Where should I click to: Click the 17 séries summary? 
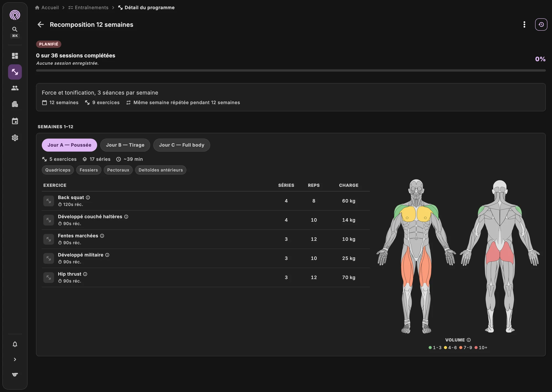[97, 159]
